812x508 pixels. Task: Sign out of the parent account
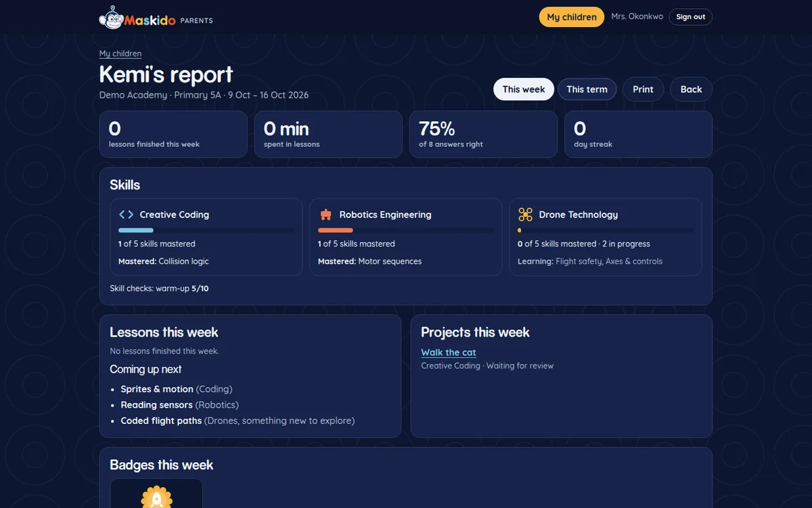690,17
